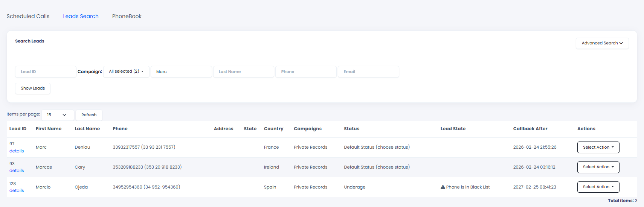This screenshot has width=644, height=207.
Task: Click the Last Name column header
Action: (87, 129)
